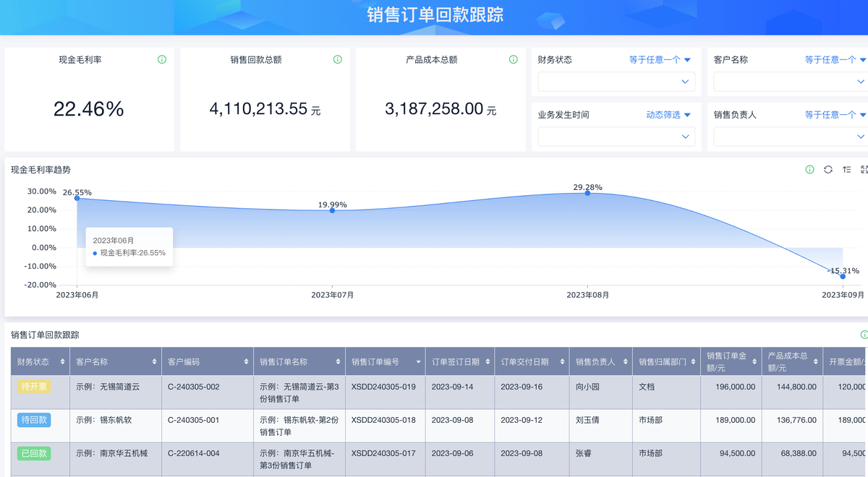This screenshot has width=868, height=477.
Task: Change 业务发生时间 动态筛选 mode
Action: (668, 115)
